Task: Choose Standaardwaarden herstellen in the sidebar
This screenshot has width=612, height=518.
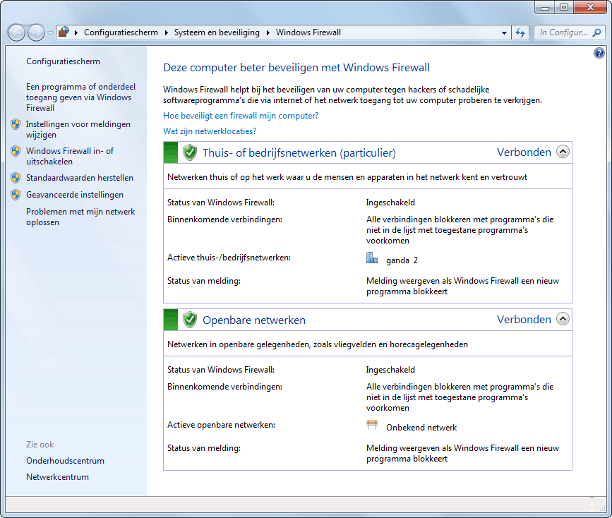Action: [x=80, y=178]
